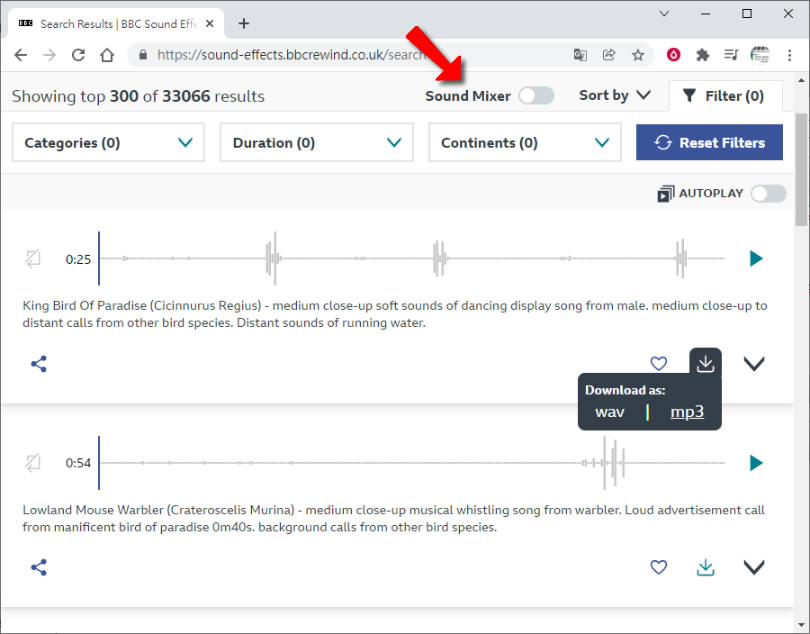
Task: Download as mp3
Action: (x=687, y=412)
